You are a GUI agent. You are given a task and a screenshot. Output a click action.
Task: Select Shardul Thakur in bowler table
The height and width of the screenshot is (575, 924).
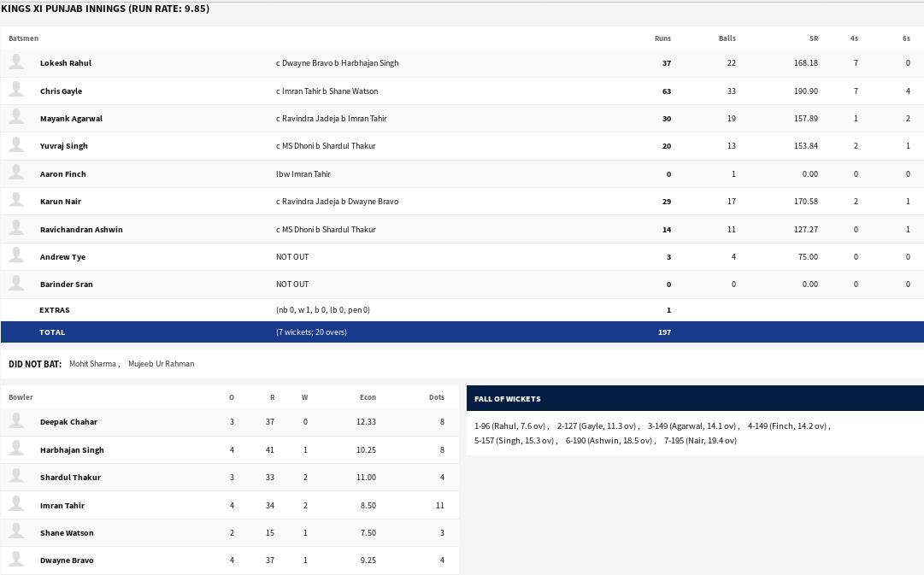(x=70, y=478)
